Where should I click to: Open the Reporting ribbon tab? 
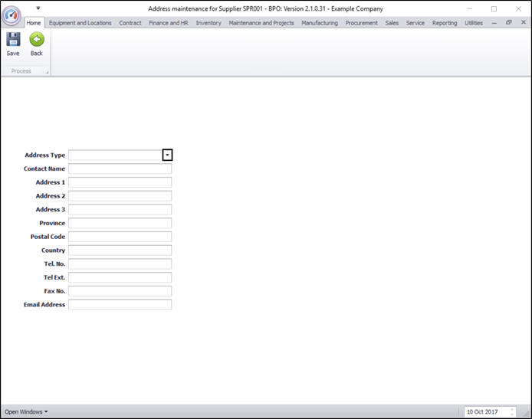click(445, 23)
